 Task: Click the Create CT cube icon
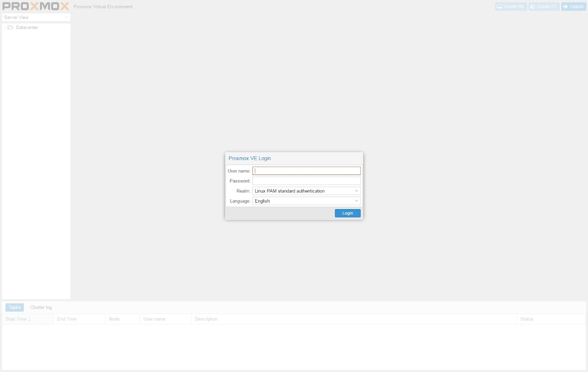tap(533, 6)
